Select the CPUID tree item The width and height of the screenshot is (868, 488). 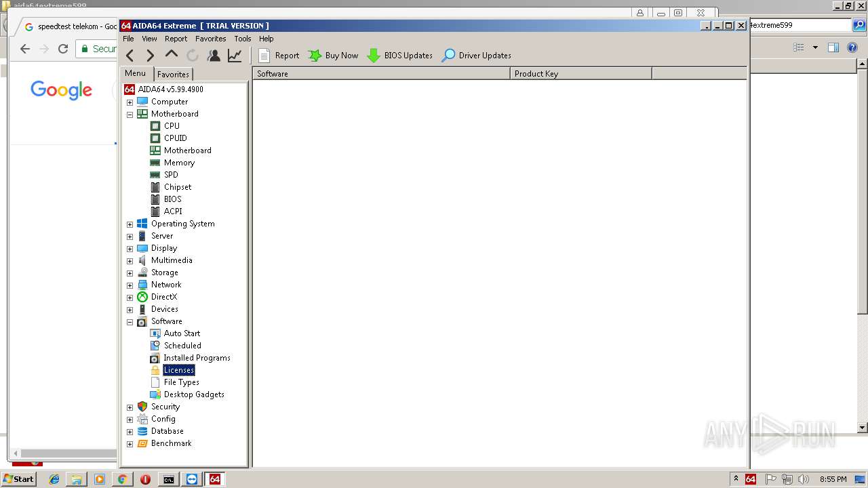175,138
